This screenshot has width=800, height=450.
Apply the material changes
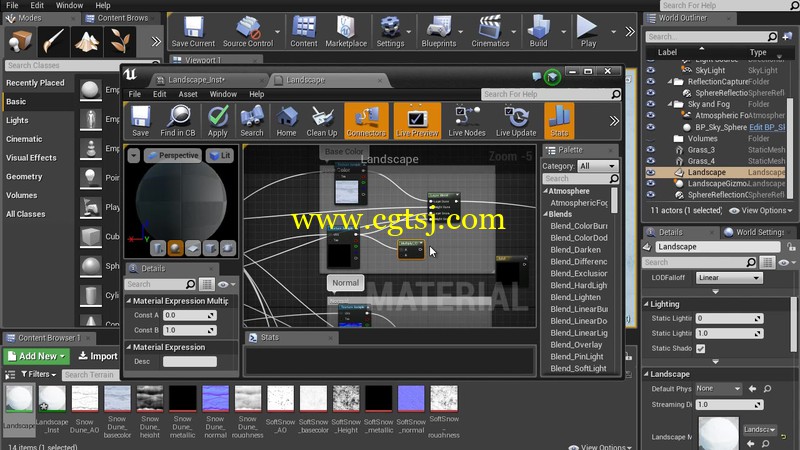coord(217,120)
